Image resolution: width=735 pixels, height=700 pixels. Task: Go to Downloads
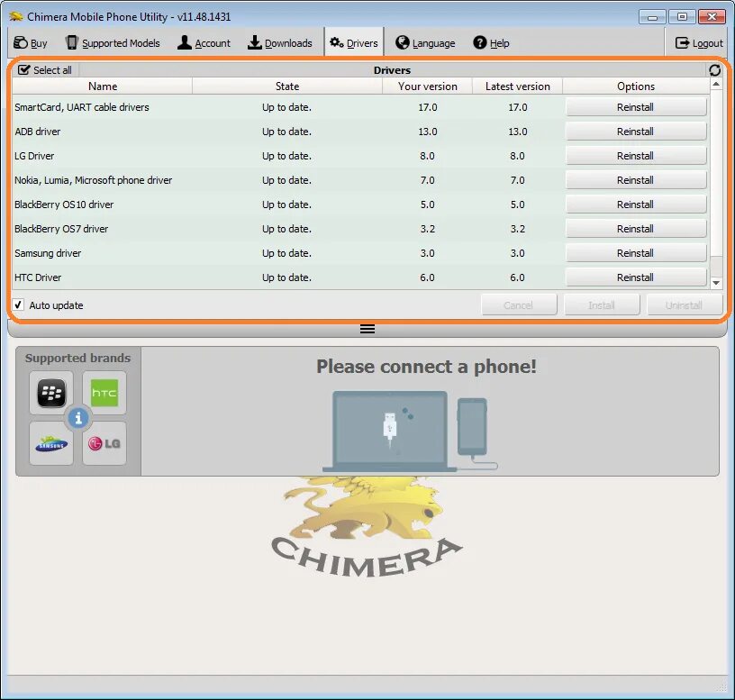pos(280,43)
